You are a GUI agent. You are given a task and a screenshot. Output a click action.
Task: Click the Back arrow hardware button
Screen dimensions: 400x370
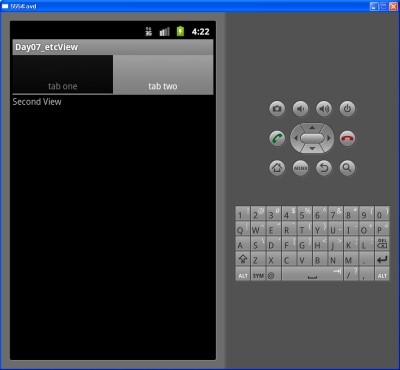pyautogui.click(x=324, y=168)
